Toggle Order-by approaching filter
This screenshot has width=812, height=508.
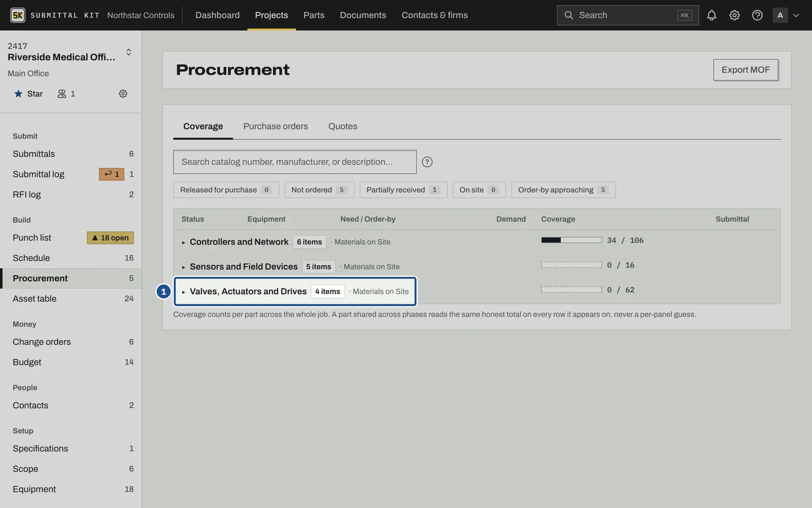pyautogui.click(x=563, y=190)
